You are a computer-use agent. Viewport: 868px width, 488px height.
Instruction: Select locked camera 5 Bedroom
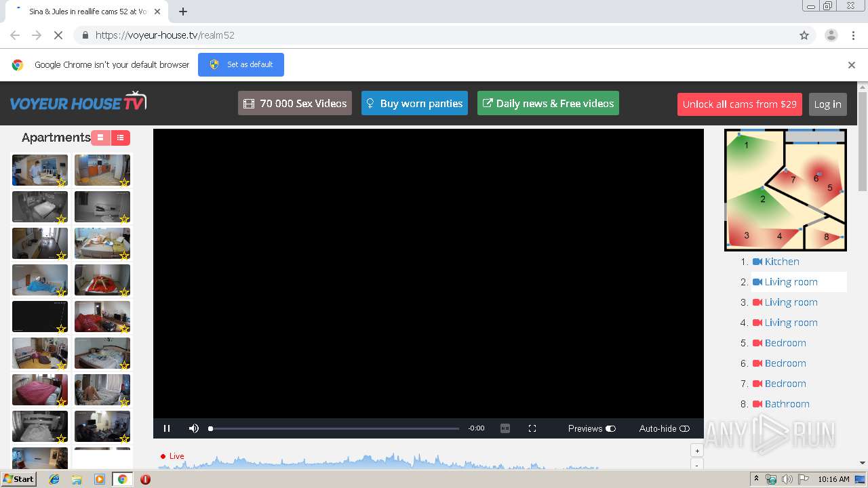pos(779,343)
